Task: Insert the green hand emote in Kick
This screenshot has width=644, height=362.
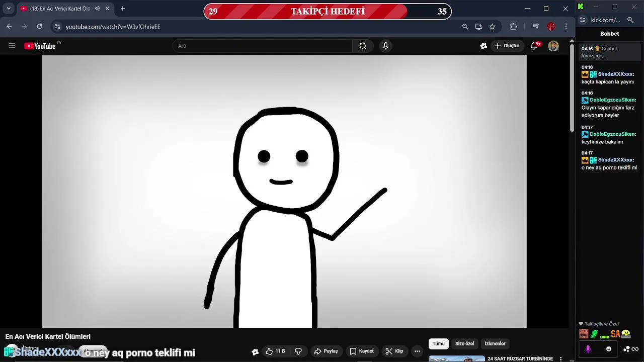Action: 594,334
